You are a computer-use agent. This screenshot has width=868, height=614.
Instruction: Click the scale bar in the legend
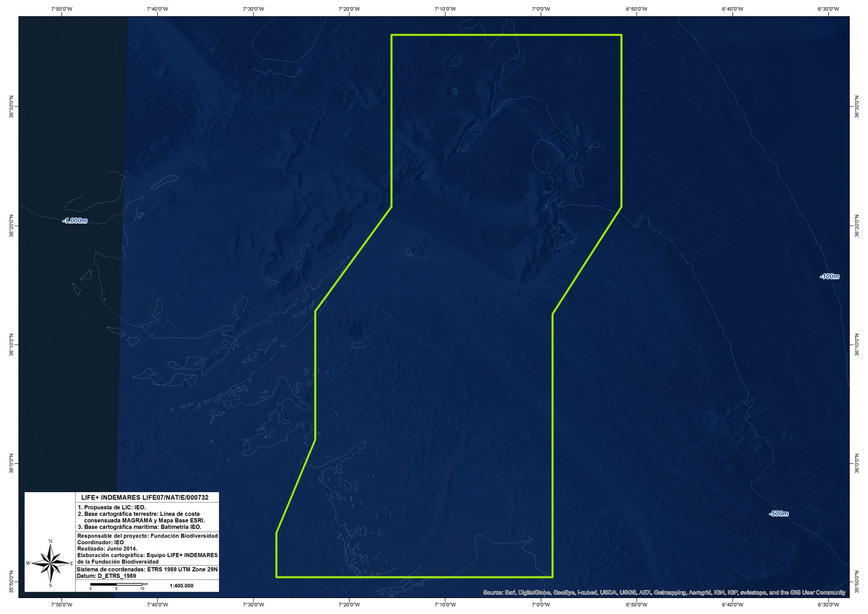116,585
